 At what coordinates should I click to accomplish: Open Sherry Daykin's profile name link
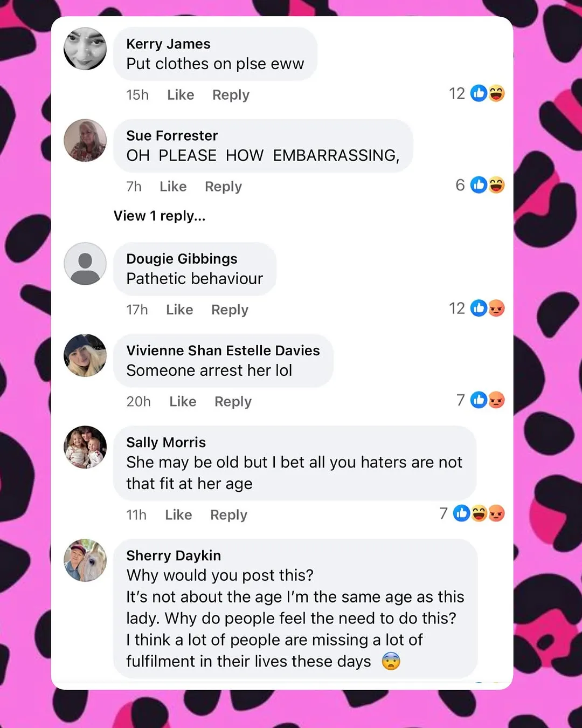174,555
